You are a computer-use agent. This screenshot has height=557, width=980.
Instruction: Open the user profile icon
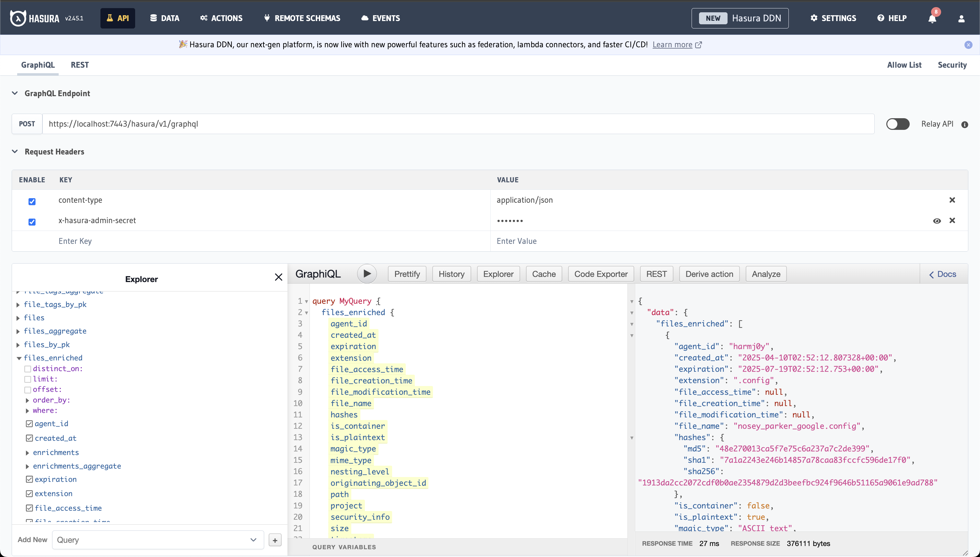click(x=961, y=18)
